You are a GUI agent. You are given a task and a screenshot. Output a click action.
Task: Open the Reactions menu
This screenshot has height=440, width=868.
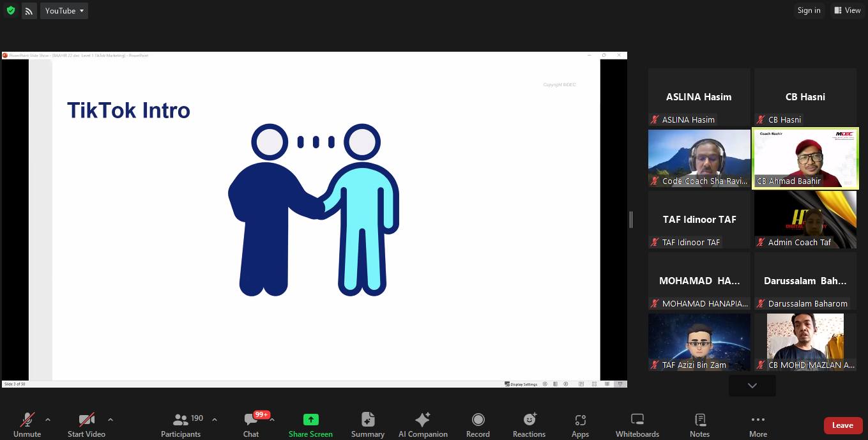tap(529, 425)
